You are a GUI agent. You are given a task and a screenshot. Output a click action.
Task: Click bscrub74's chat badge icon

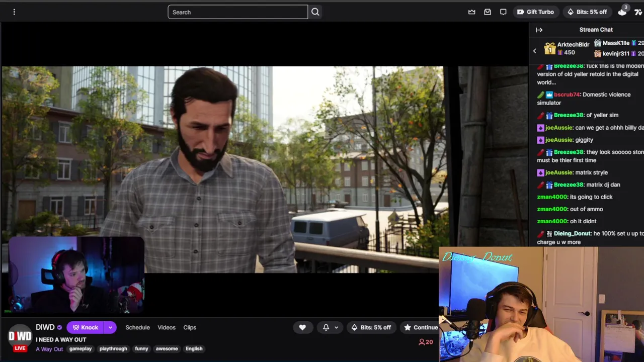point(549,95)
